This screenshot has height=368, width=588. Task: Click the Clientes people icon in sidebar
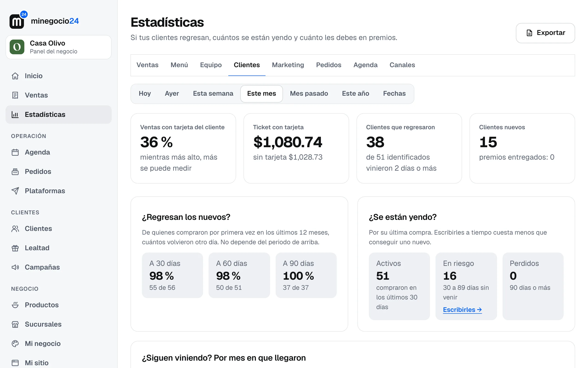click(x=15, y=229)
